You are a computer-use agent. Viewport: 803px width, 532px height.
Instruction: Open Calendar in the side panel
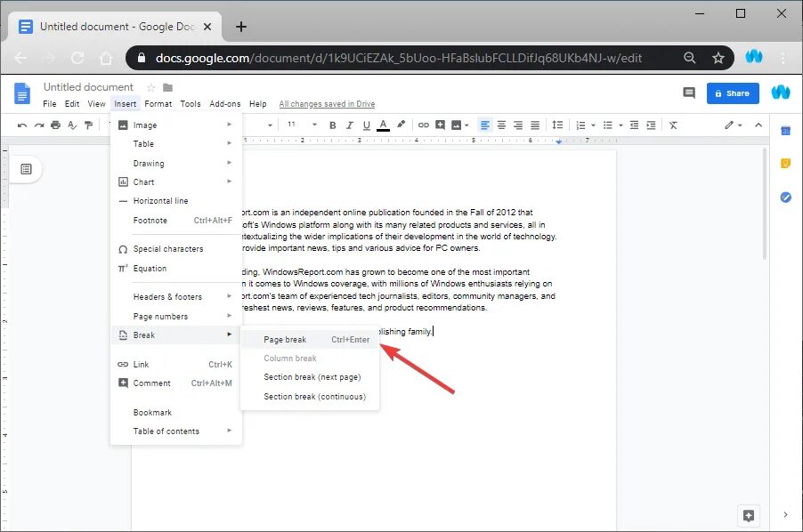click(x=785, y=131)
